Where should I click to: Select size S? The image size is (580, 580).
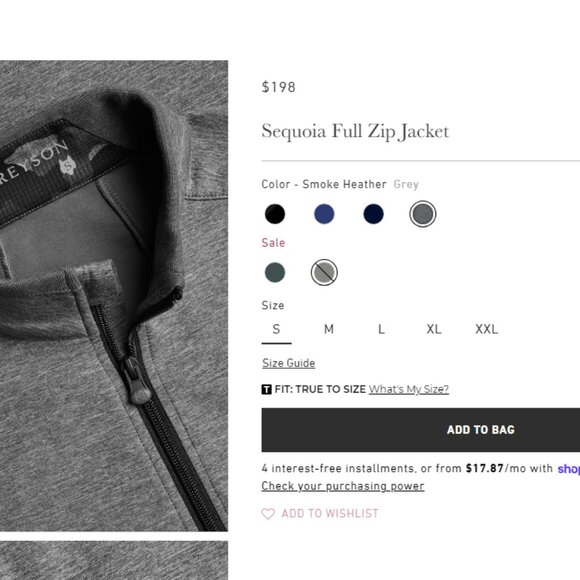(276, 329)
